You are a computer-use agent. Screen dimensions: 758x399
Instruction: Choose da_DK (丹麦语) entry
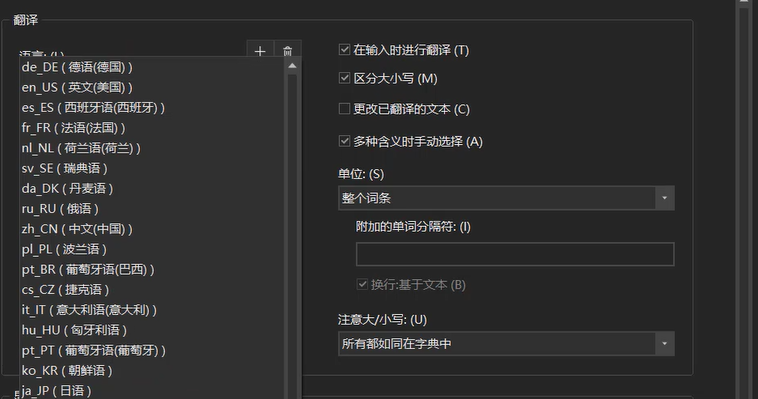(152, 189)
